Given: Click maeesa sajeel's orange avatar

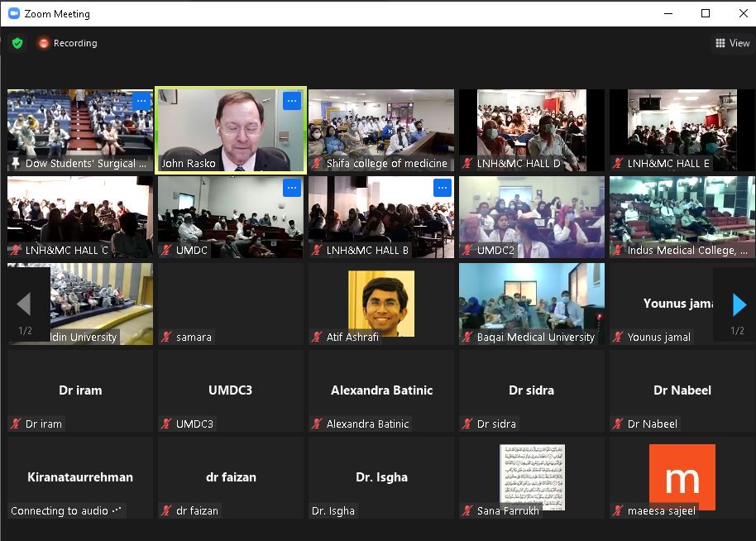Looking at the screenshot, I should point(682,477).
